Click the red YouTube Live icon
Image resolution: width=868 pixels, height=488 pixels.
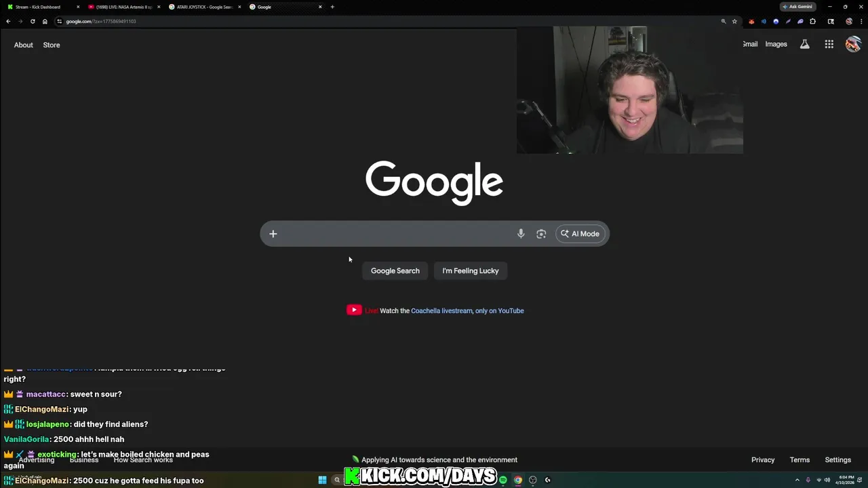coord(354,310)
